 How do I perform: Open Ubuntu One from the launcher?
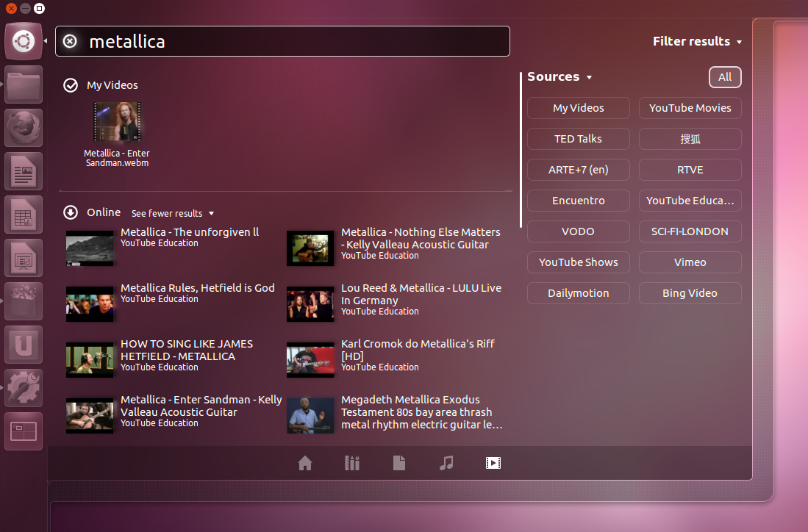click(x=24, y=345)
